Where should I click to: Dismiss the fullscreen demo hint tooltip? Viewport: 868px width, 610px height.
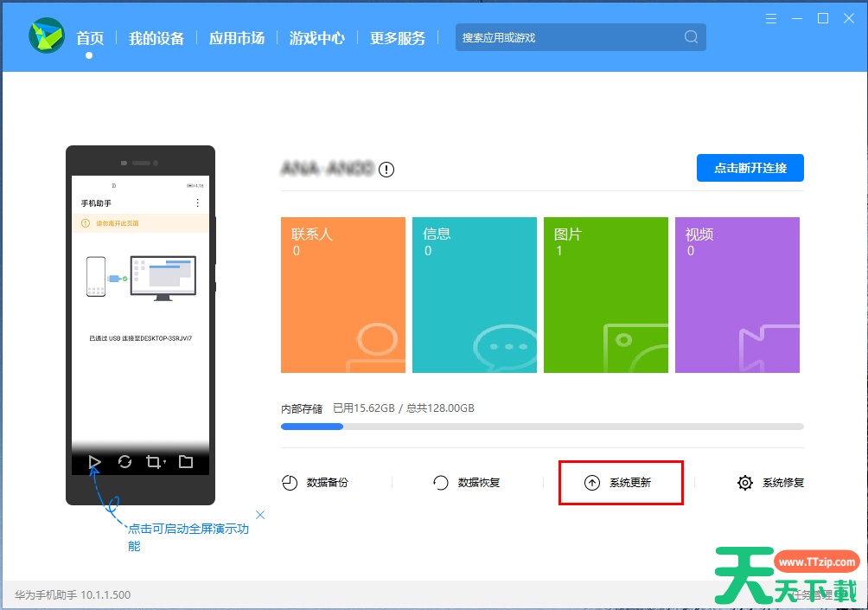coord(260,515)
